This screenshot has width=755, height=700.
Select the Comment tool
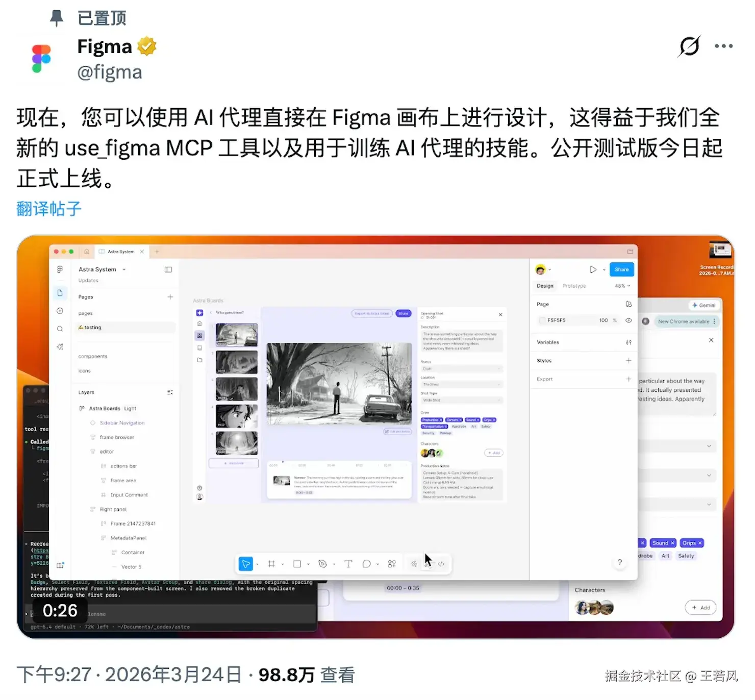366,564
